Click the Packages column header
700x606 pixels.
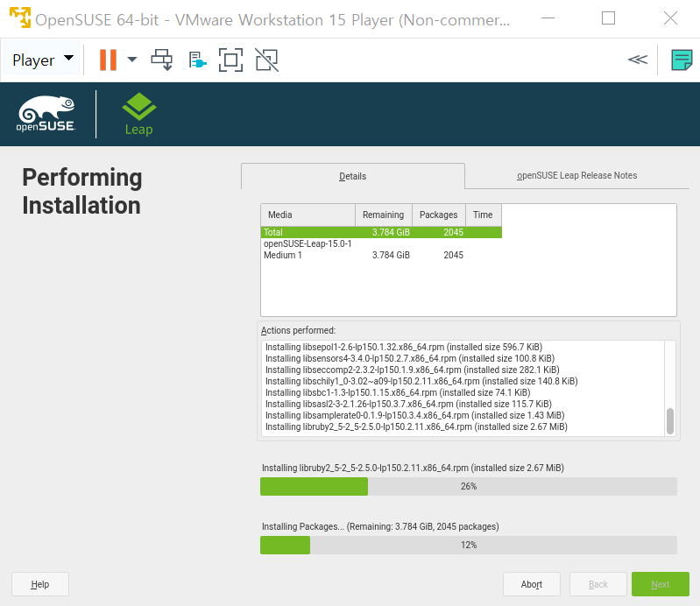point(439,215)
